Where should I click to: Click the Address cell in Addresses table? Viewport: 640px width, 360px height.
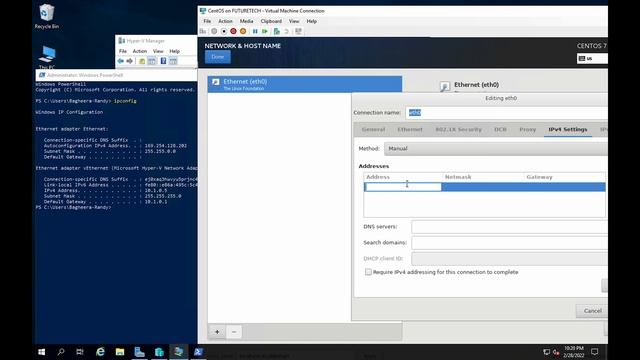(x=403, y=187)
